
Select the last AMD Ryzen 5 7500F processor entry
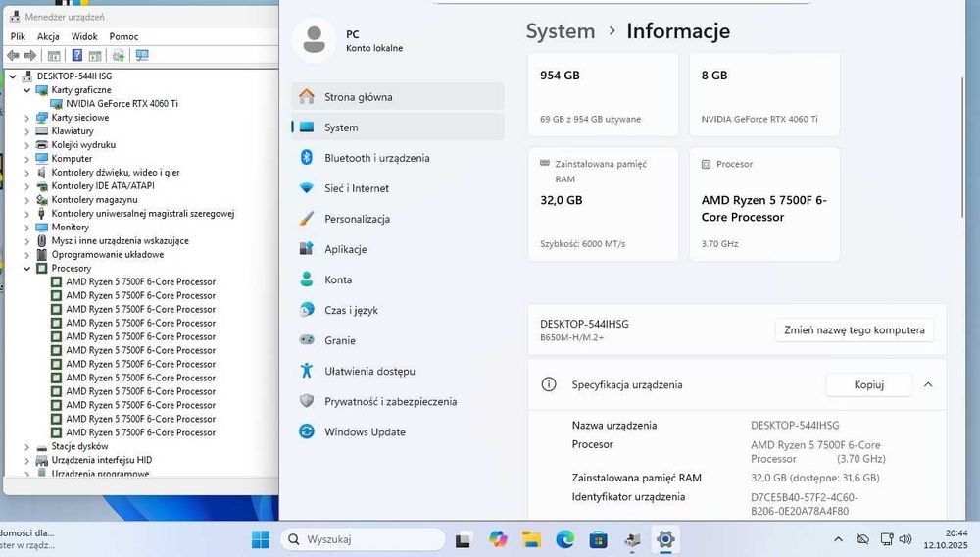(140, 432)
